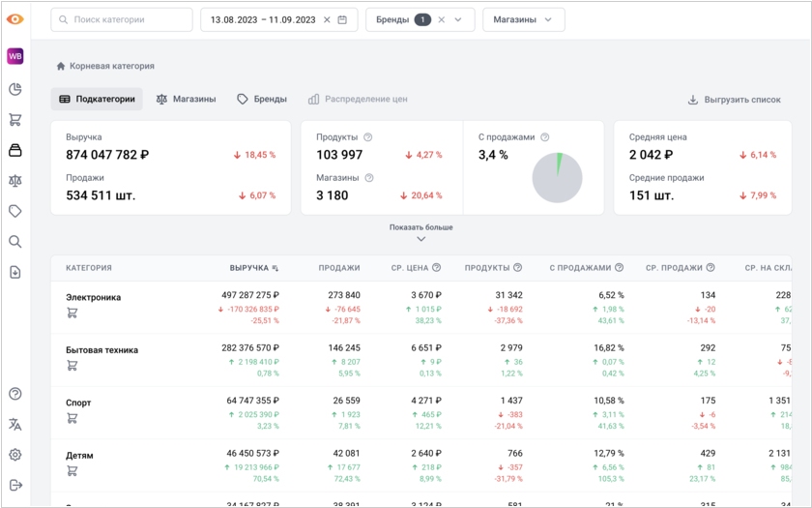Click Бытовая техника revenue 282 376 570 ₽
The height and width of the screenshot is (508, 812).
[x=250, y=347]
